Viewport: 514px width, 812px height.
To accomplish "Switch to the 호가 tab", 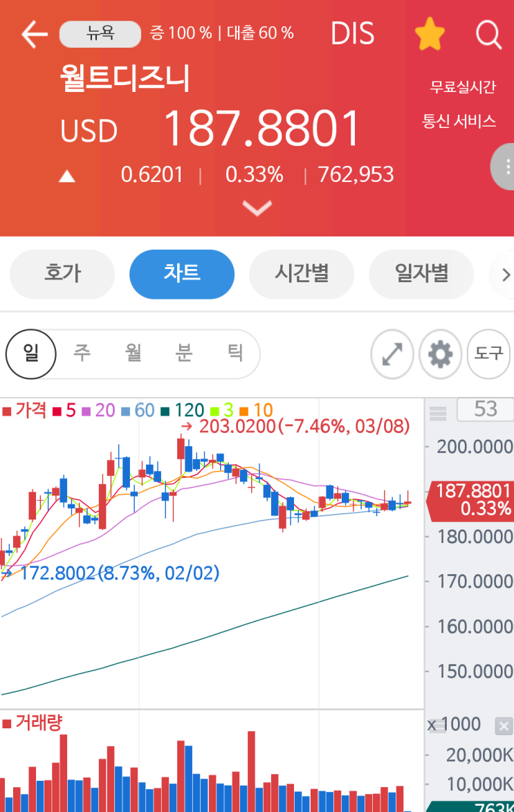I will coord(63,274).
